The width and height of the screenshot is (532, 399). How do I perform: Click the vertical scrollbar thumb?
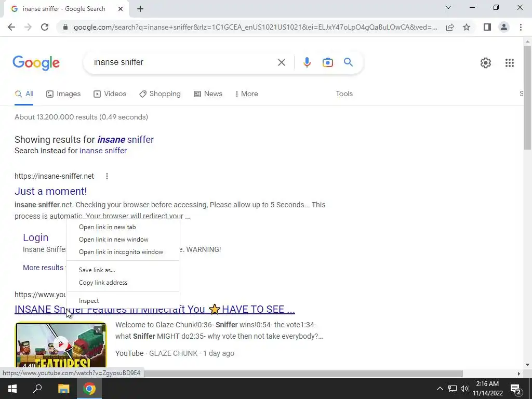click(x=527, y=97)
